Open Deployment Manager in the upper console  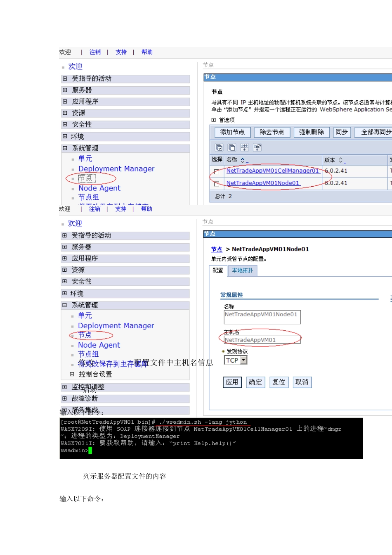[116, 168]
